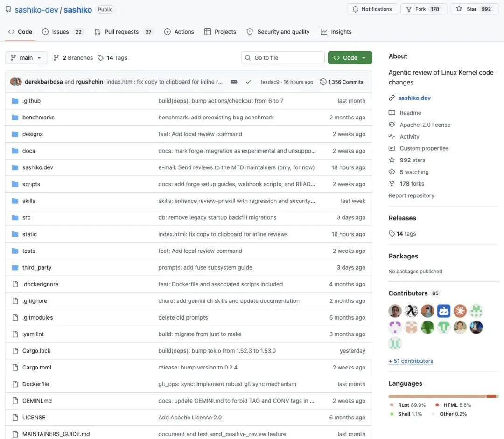Viewport: 504px width, 439px height.
Task: Click the Go to file search field
Action: pyautogui.click(x=283, y=58)
